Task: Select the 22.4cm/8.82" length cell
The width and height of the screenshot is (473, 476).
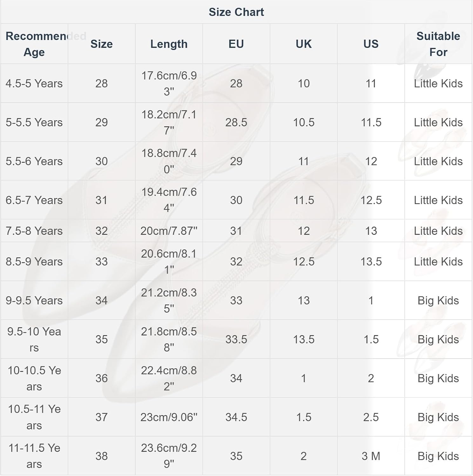Action: pyautogui.click(x=169, y=378)
